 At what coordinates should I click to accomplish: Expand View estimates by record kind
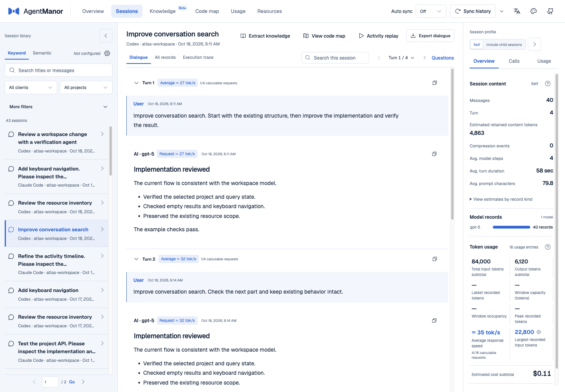(501, 199)
